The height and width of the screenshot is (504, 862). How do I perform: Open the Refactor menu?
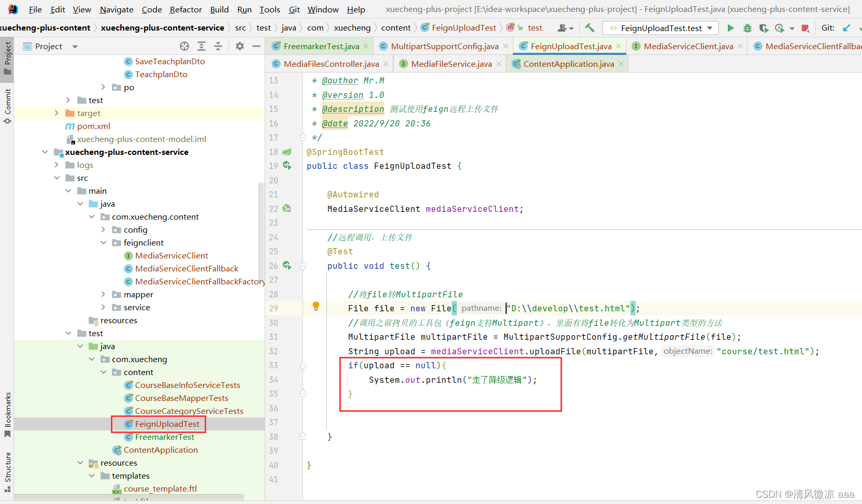click(185, 9)
